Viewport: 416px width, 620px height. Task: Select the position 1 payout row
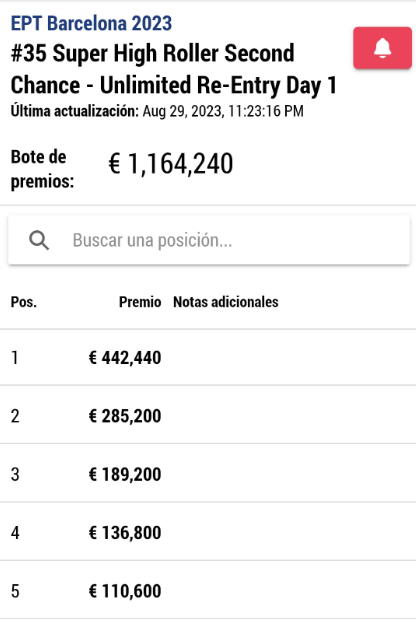coord(208,357)
